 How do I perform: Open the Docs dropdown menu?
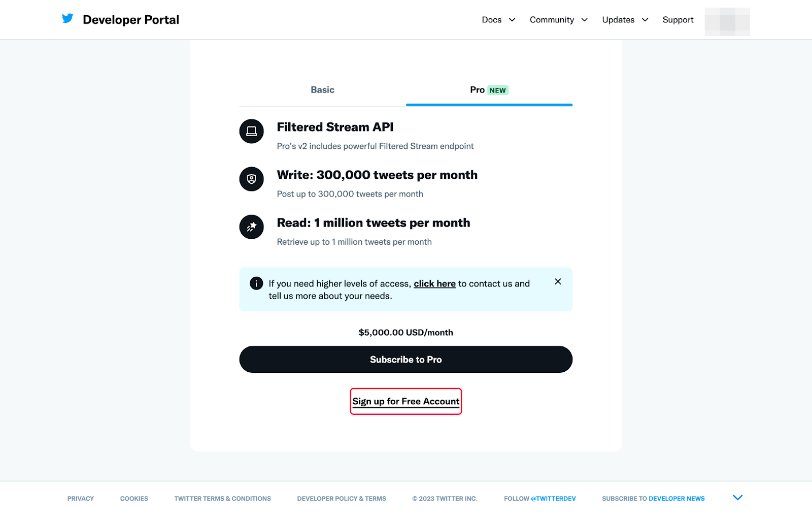coord(498,20)
